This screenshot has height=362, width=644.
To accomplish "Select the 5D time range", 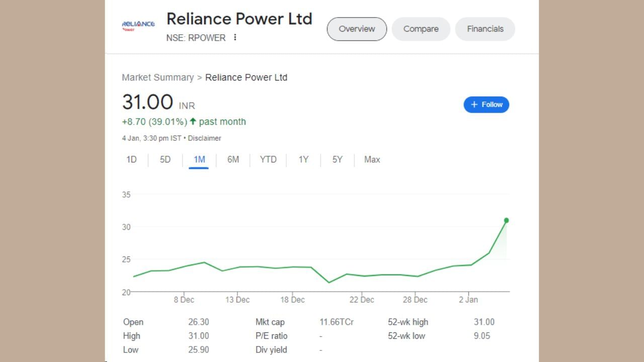I will 165,160.
